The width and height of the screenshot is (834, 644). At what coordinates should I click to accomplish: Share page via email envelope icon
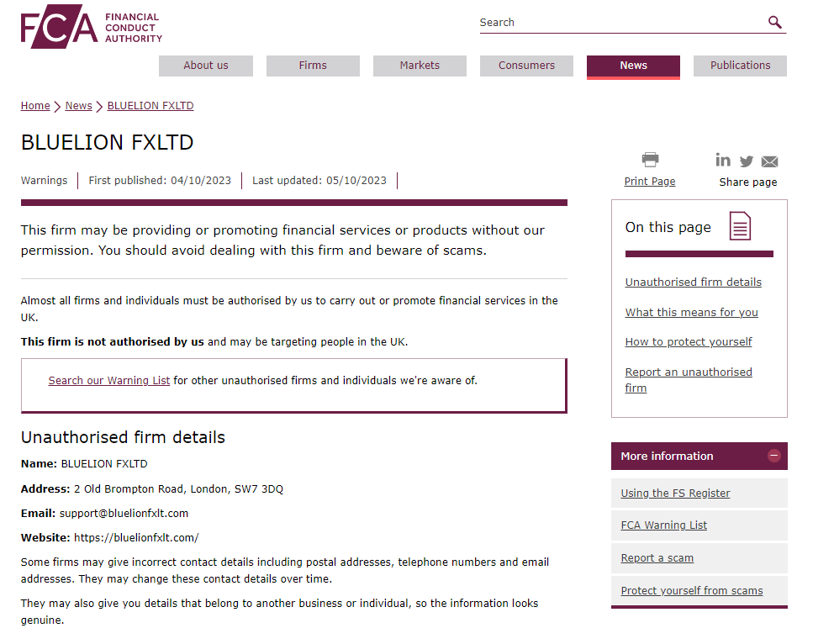(769, 161)
